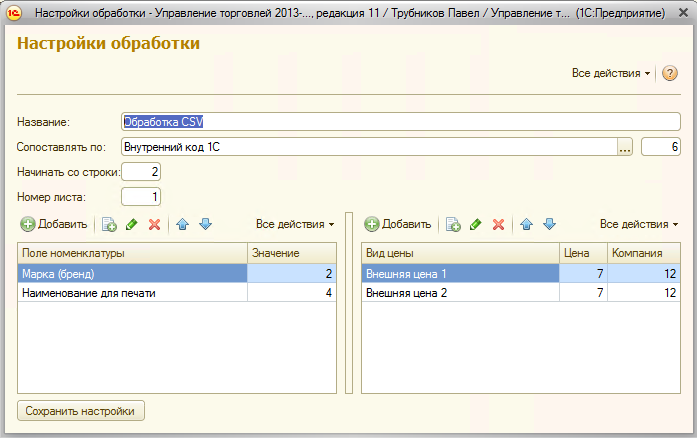
Task: Expand Все действия above price types table
Action: (x=639, y=225)
